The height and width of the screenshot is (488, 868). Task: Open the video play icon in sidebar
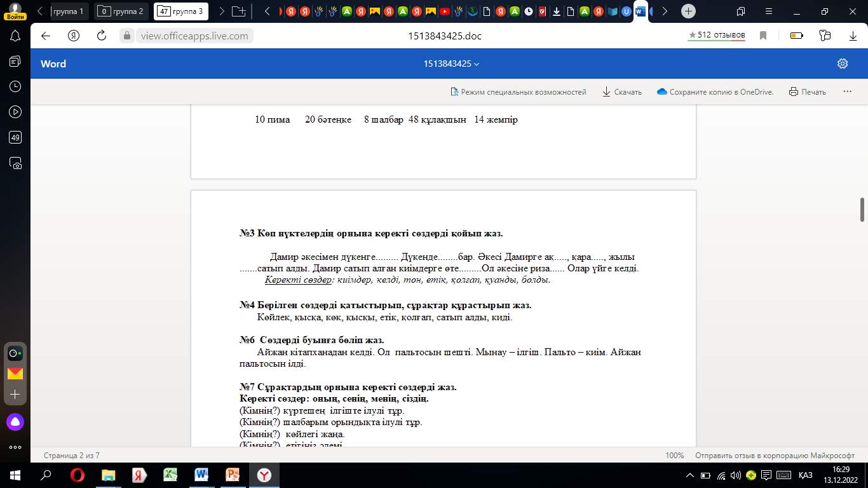coord(15,112)
